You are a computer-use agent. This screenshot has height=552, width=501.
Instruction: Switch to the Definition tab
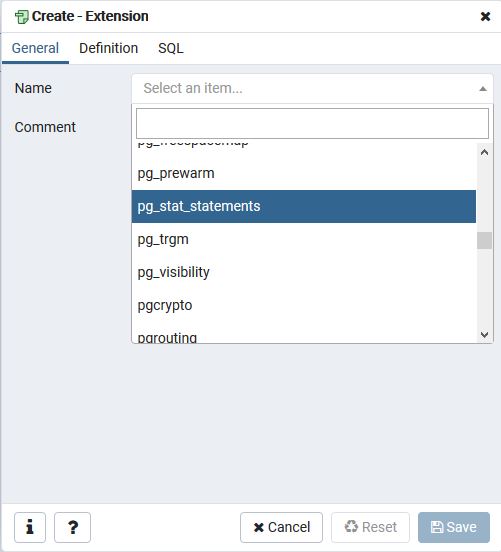108,48
